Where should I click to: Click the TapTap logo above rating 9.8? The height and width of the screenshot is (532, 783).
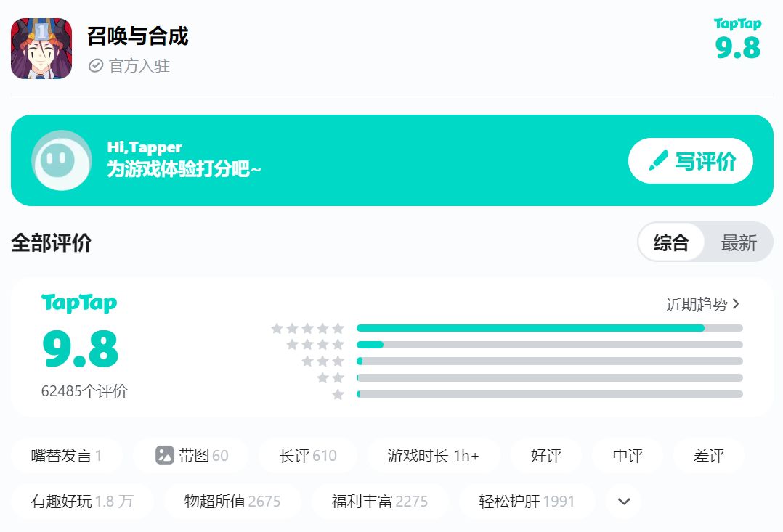tap(79, 303)
